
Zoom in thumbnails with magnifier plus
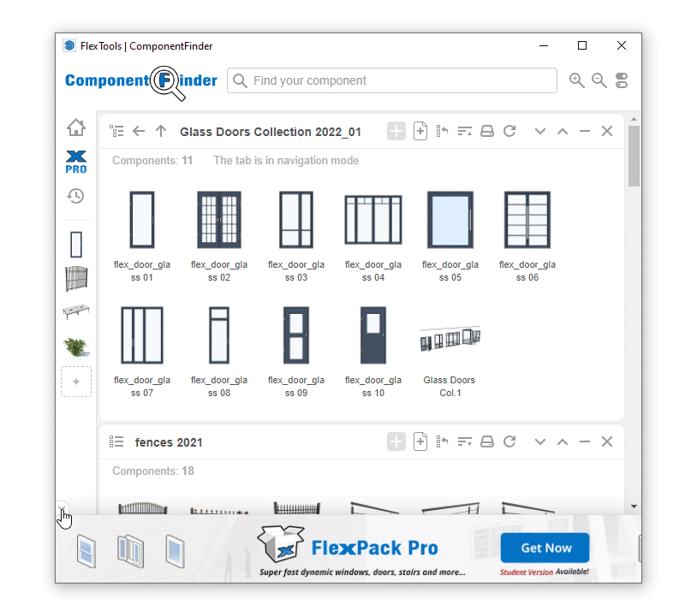click(x=576, y=80)
